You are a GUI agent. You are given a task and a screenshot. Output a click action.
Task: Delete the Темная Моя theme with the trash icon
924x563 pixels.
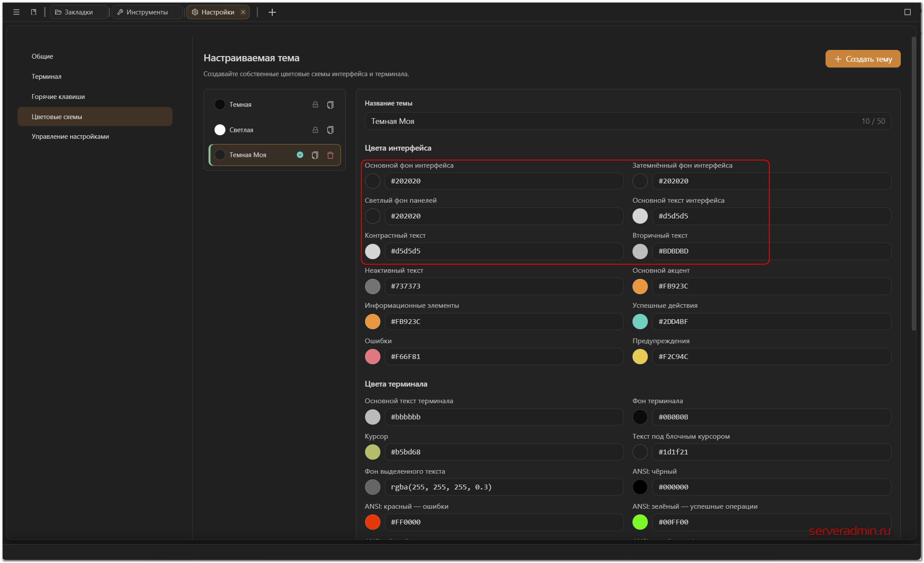pos(330,155)
